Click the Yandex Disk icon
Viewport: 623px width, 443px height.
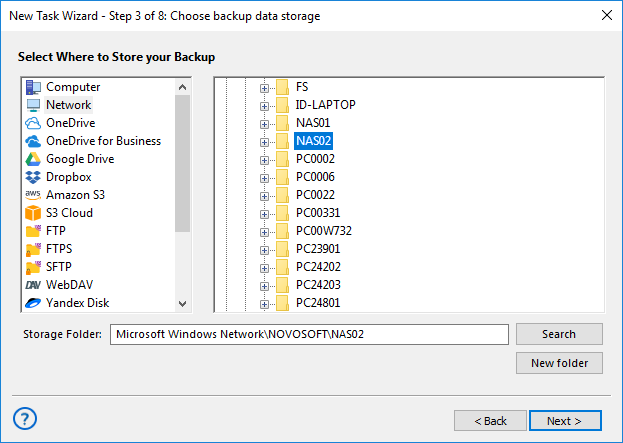(33, 303)
